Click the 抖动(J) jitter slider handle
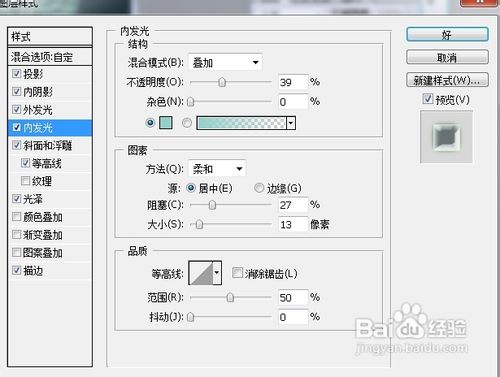 [x=190, y=317]
